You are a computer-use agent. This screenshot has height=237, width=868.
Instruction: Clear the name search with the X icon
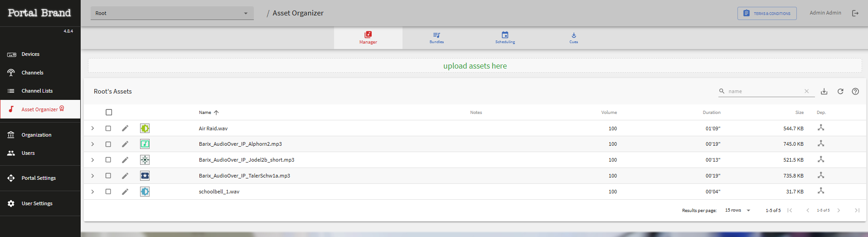coord(807,91)
